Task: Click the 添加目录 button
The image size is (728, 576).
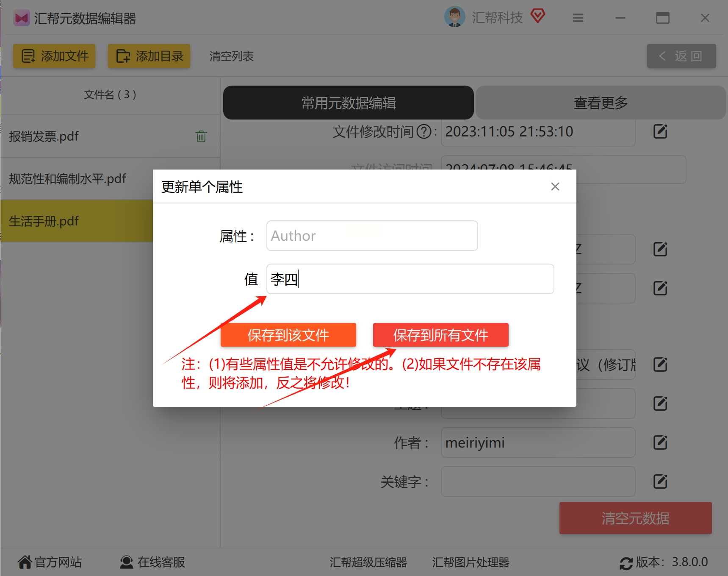Action: click(x=149, y=56)
